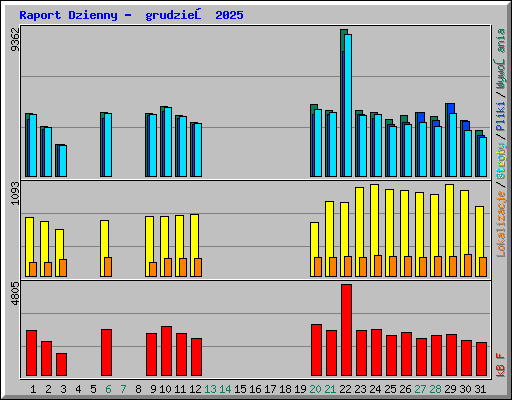This screenshot has height=400, width=512.
Task: Click day 20 label on the axis
Action: click(x=315, y=389)
